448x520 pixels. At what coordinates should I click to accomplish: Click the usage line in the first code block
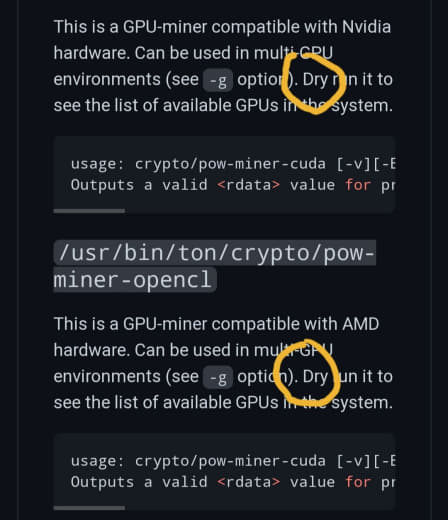tap(233, 164)
